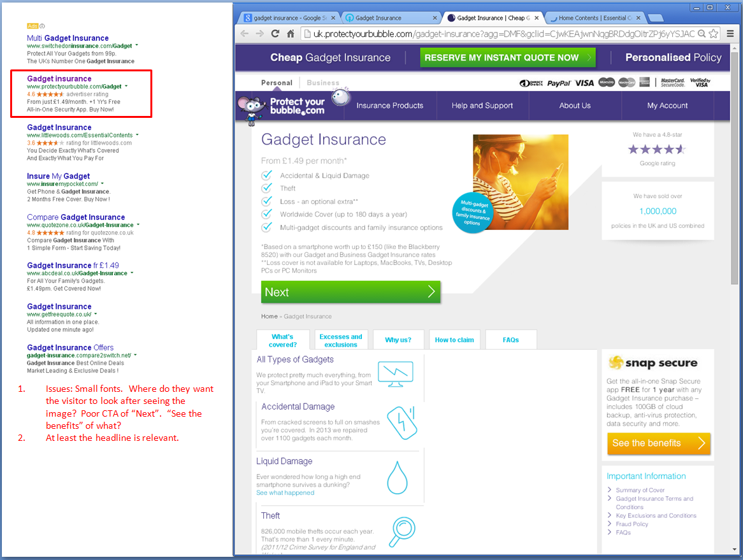Click the Ads info icon in search results

[x=42, y=26]
